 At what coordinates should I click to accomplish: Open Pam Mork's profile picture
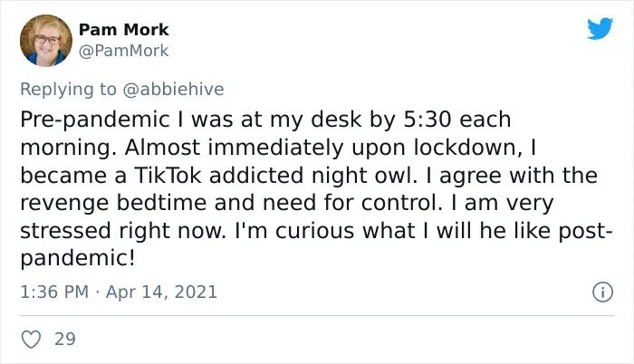click(45, 41)
